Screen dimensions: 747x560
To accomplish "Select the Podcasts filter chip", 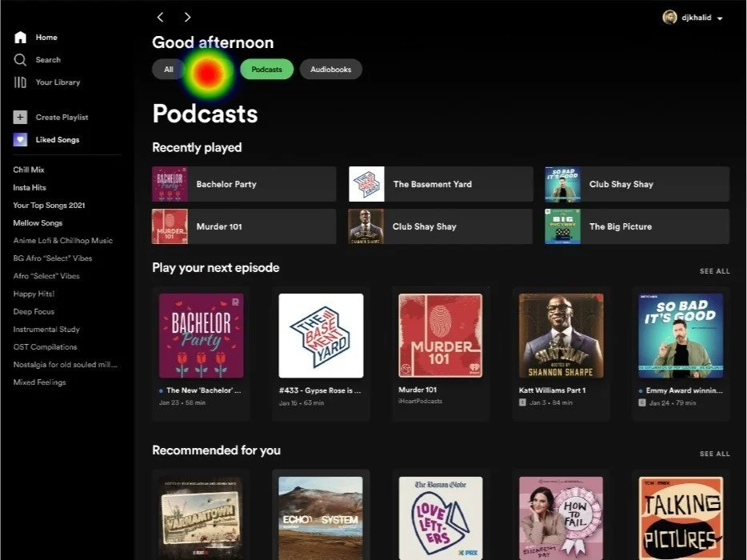I will [x=267, y=70].
